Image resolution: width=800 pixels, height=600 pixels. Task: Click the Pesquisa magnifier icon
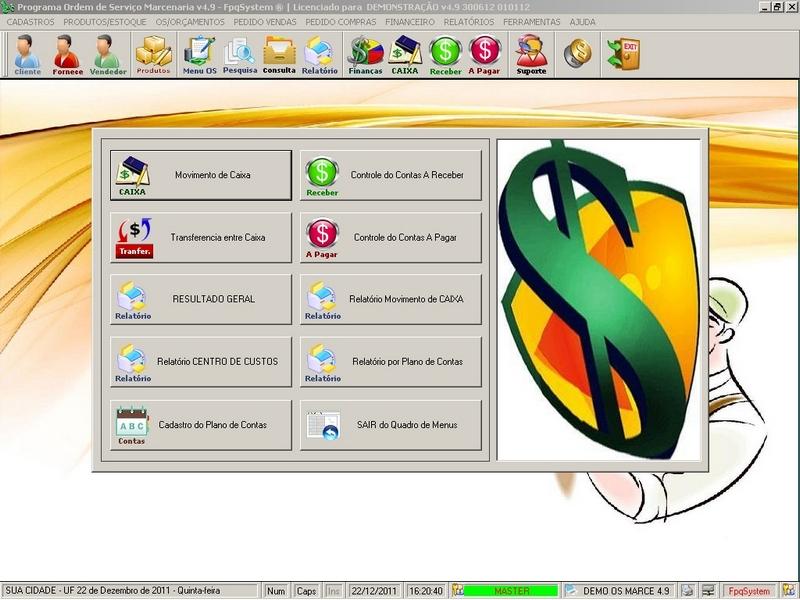point(240,55)
